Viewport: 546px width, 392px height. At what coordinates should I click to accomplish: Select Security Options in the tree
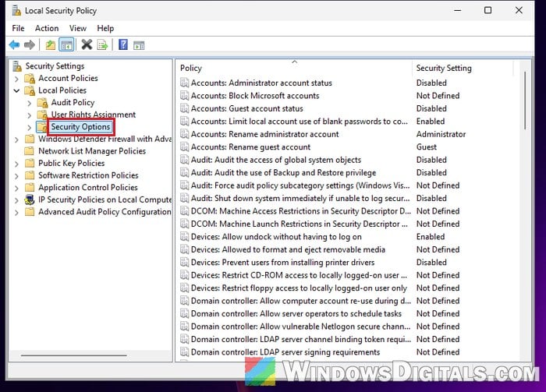(80, 126)
